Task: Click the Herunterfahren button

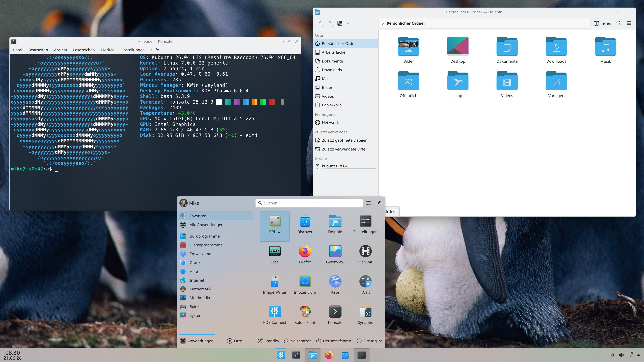Action: point(334,341)
